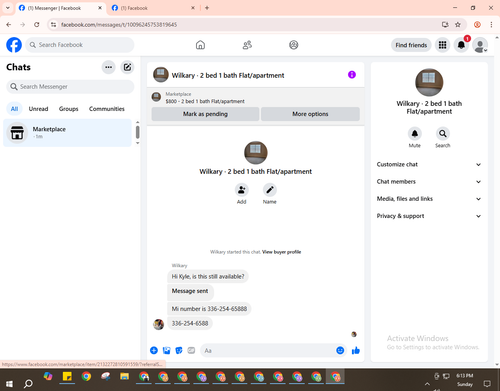Open the emoji picker

click(x=340, y=350)
